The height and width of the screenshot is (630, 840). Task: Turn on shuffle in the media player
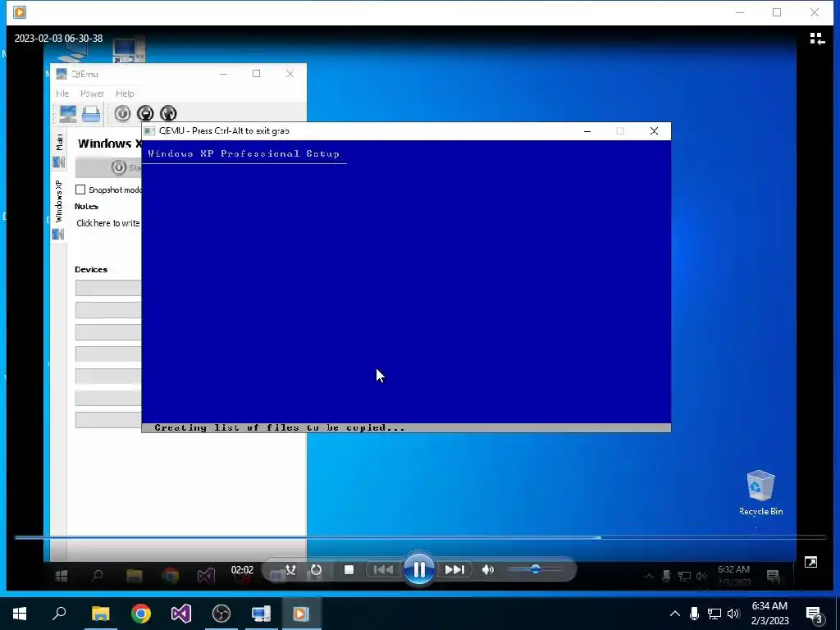coord(290,569)
